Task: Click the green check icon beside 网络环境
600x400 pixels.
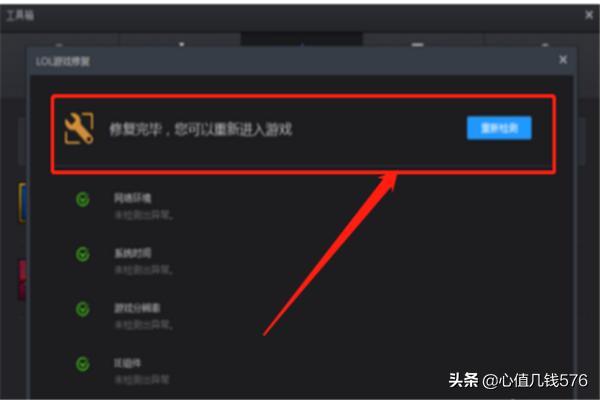Action: click(83, 199)
